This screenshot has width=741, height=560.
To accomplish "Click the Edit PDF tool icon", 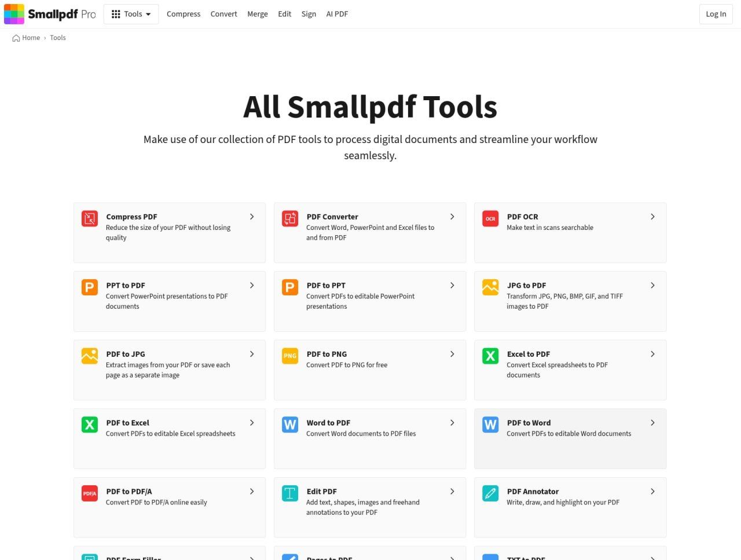I will pyautogui.click(x=290, y=493).
